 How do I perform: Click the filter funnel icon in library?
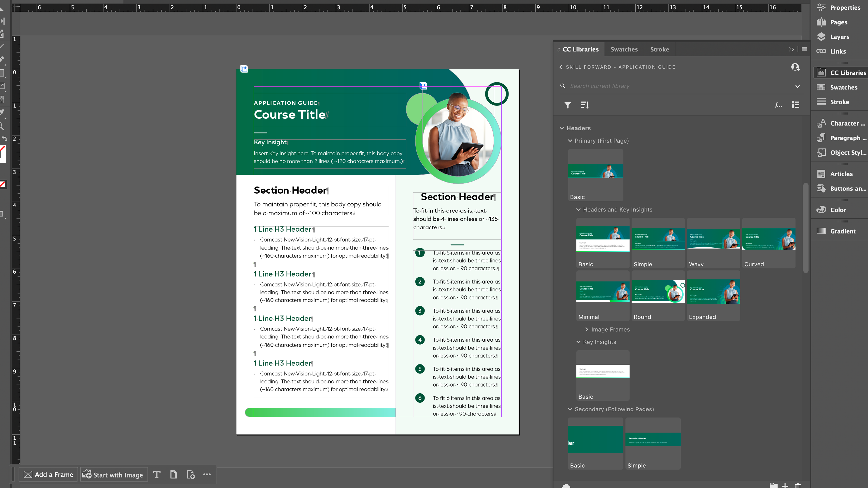(x=568, y=105)
